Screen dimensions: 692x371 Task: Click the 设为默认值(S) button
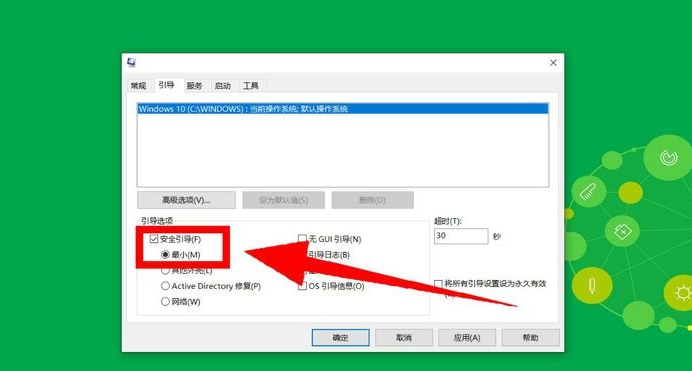pos(283,200)
